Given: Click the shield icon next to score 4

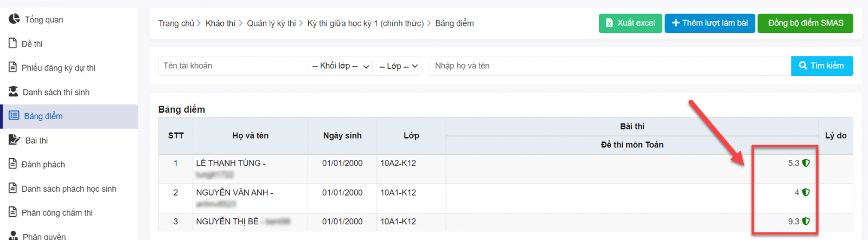Looking at the screenshot, I should tap(806, 192).
